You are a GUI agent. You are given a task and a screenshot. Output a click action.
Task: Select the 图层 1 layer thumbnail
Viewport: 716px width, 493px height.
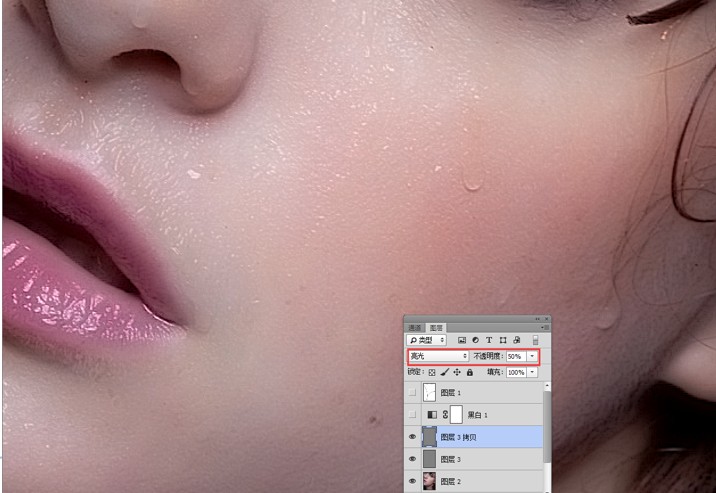[429, 392]
